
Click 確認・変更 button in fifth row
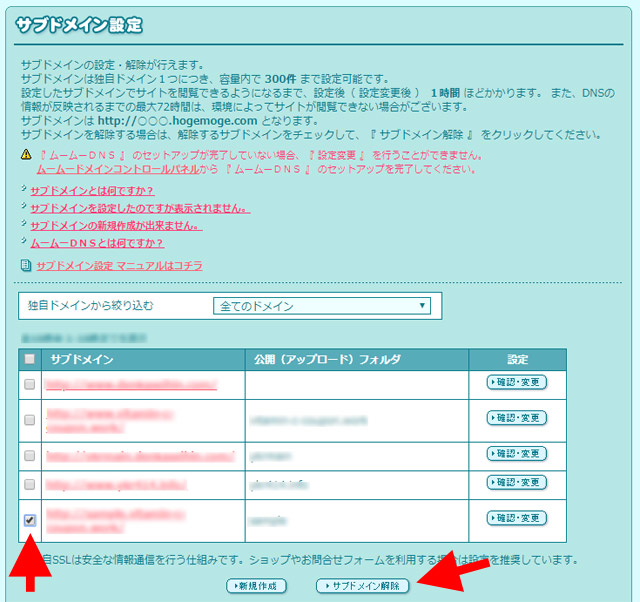517,518
